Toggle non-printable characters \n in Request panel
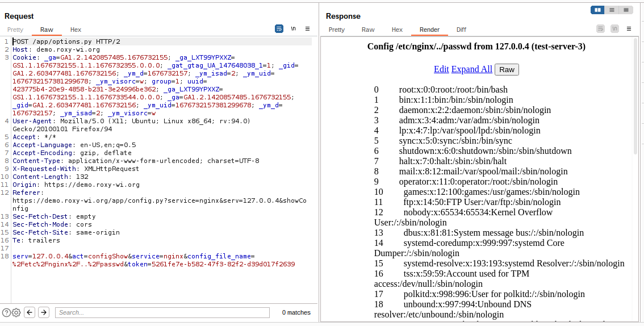The height and width of the screenshot is (326, 644). pos(293,29)
